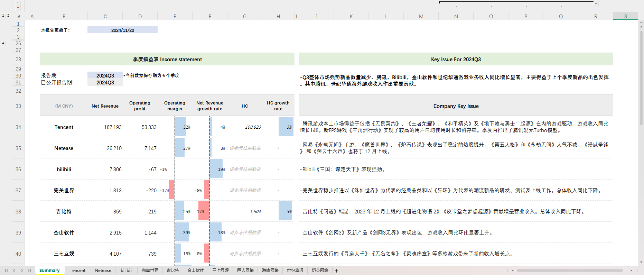Select Netease net revenue 26,210 cell
This screenshot has height=275, width=644.
[105, 148]
